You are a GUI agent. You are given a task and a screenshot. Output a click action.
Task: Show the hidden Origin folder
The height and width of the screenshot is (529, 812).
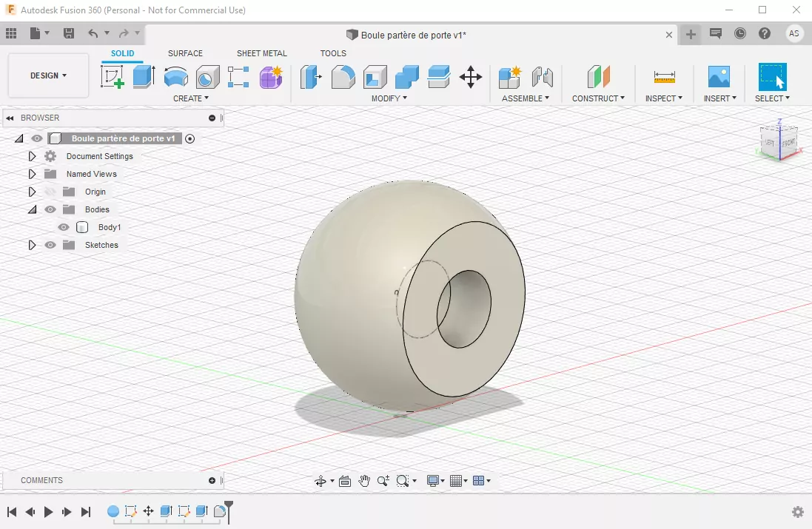[50, 192]
